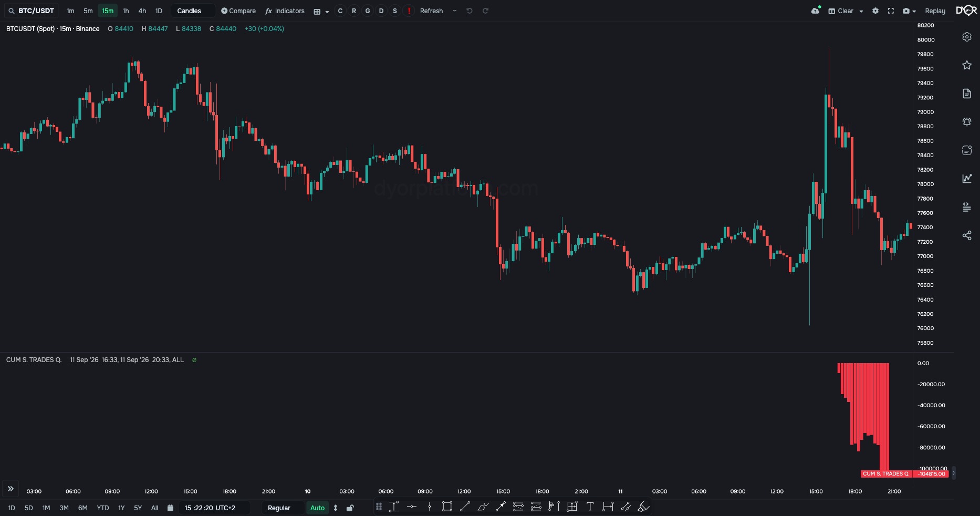
Task: Switch to the 1h timeframe
Action: click(126, 11)
